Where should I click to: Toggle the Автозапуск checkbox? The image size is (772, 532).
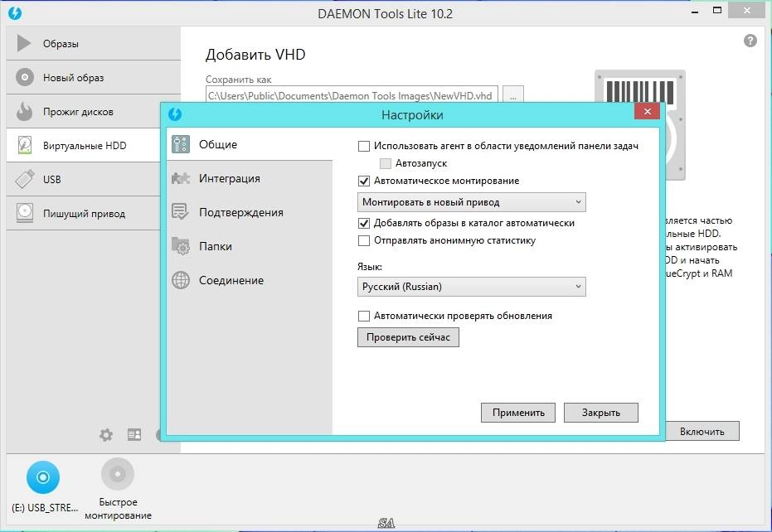pyautogui.click(x=386, y=163)
